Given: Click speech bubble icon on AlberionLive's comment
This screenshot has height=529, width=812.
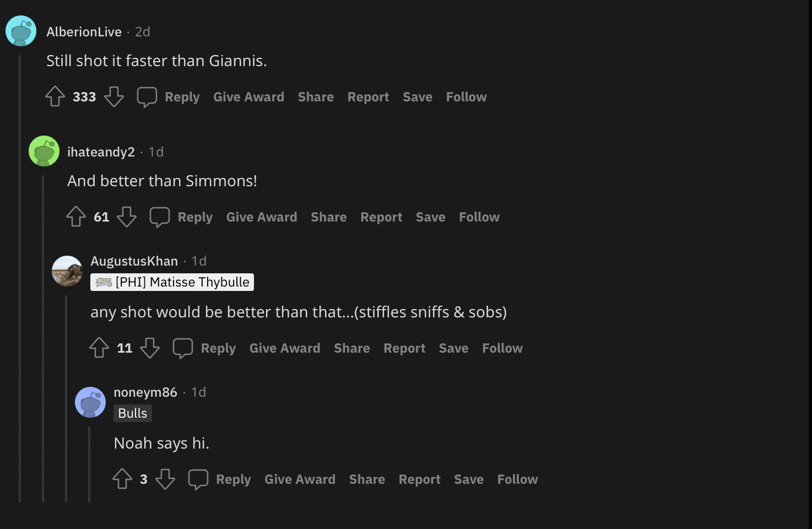Looking at the screenshot, I should point(147,97).
